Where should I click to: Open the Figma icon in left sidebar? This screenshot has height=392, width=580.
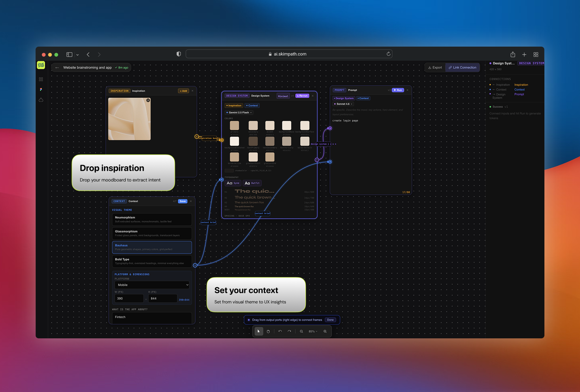click(41, 89)
